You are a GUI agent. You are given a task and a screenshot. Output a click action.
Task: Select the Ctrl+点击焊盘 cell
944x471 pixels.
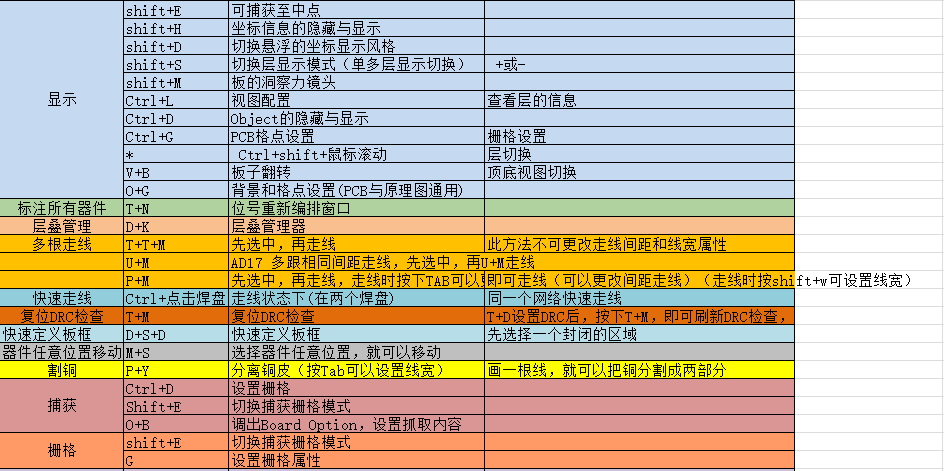176,299
